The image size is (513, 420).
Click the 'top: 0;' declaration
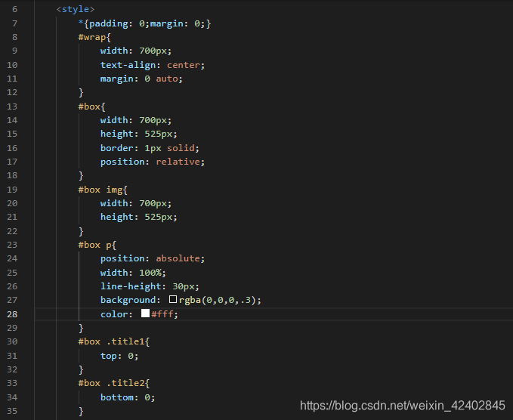[119, 356]
